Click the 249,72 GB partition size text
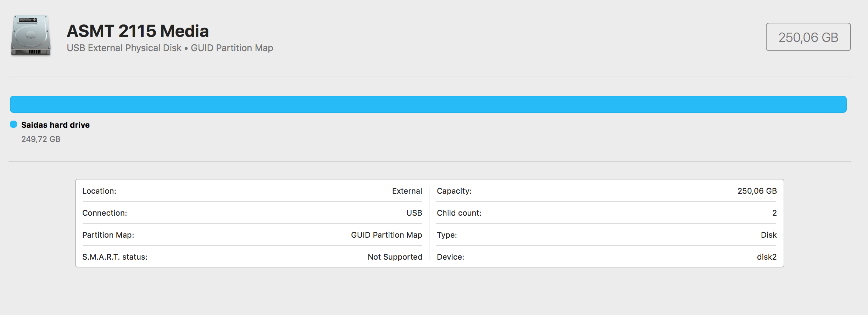Image resolution: width=868 pixels, height=315 pixels. pyautogui.click(x=41, y=139)
